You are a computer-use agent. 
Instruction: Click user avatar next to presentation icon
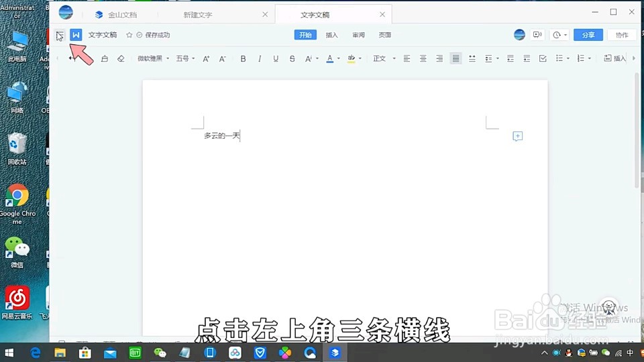click(519, 35)
